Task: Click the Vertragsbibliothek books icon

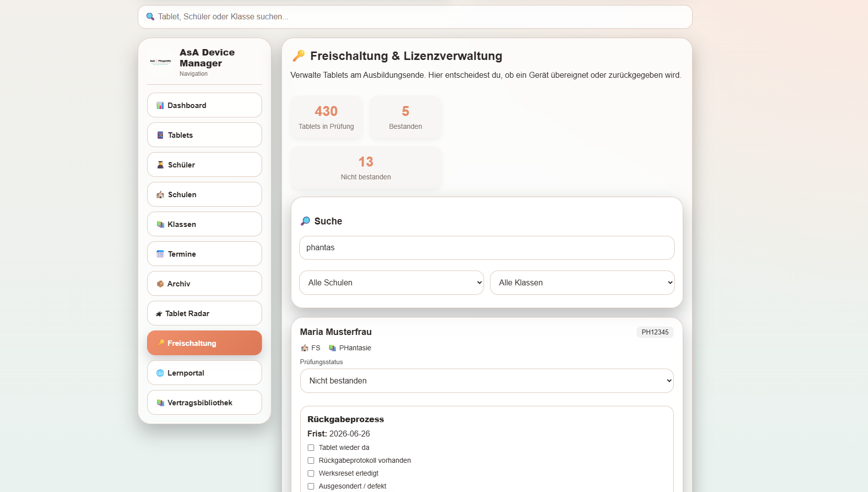Action: tap(160, 402)
